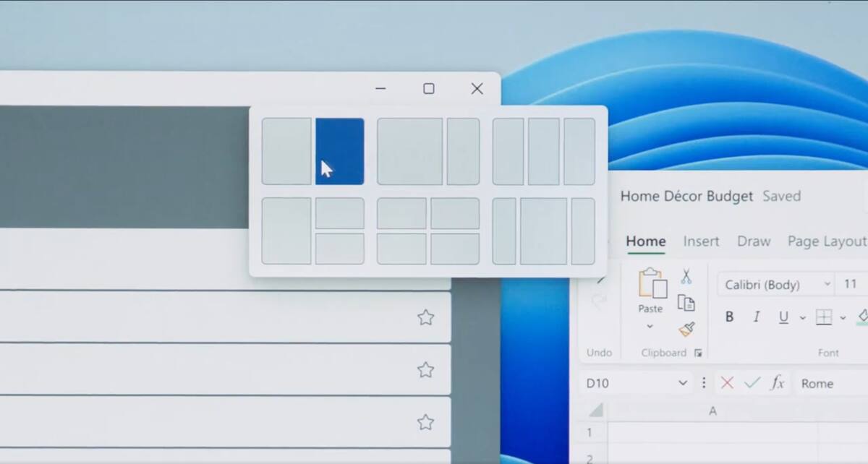The width and height of the screenshot is (868, 464).
Task: Cancel the formula entry with red X
Action: click(x=727, y=383)
